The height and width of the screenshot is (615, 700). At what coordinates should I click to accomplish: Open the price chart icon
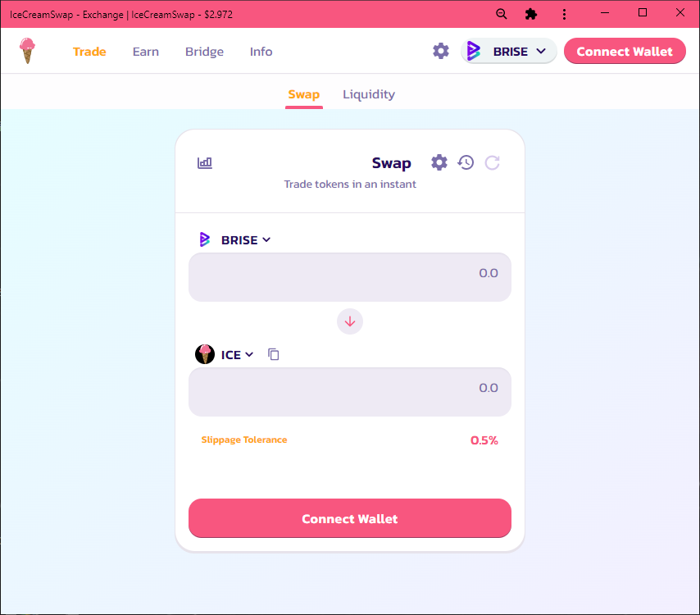[205, 162]
